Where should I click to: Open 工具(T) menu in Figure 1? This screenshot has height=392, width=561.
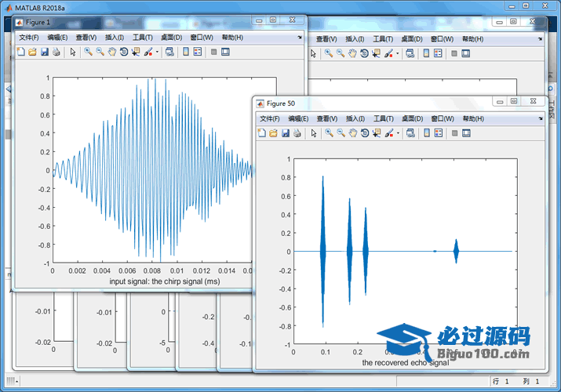pos(143,38)
